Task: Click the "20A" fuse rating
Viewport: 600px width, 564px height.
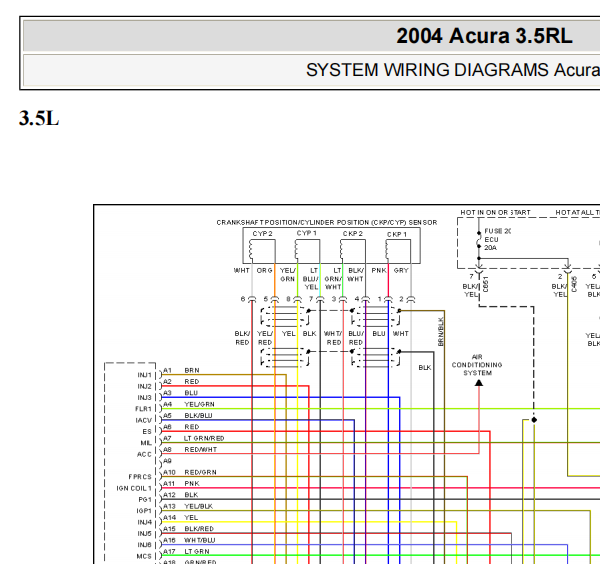Action: pos(490,248)
